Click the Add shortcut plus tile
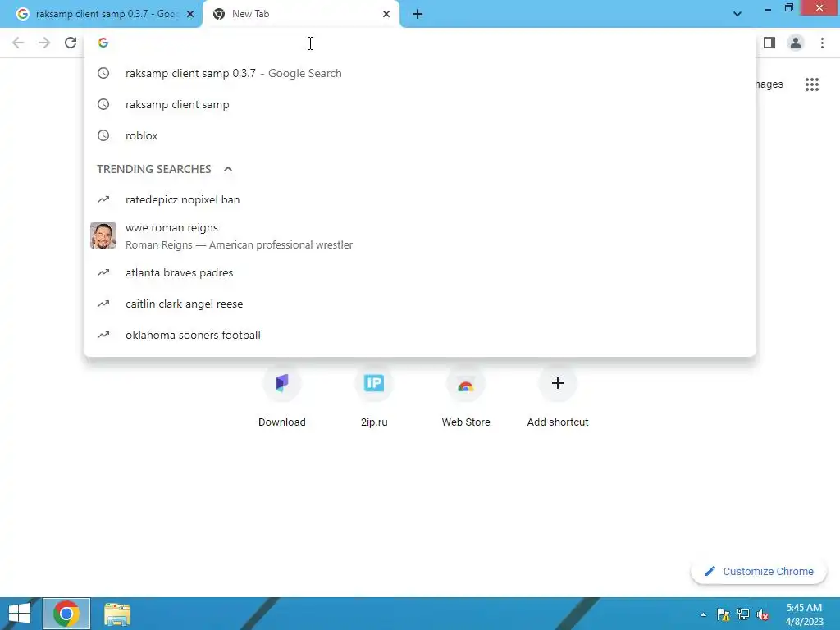 (x=558, y=396)
